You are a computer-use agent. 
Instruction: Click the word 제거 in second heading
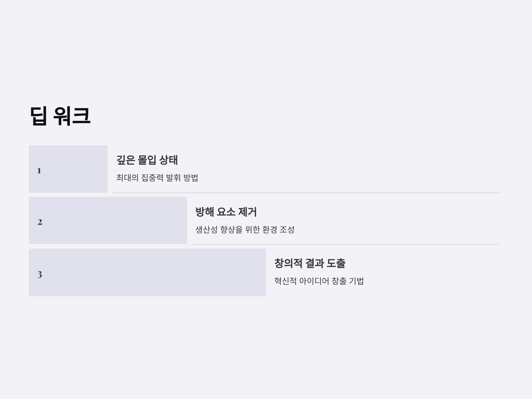pos(247,212)
